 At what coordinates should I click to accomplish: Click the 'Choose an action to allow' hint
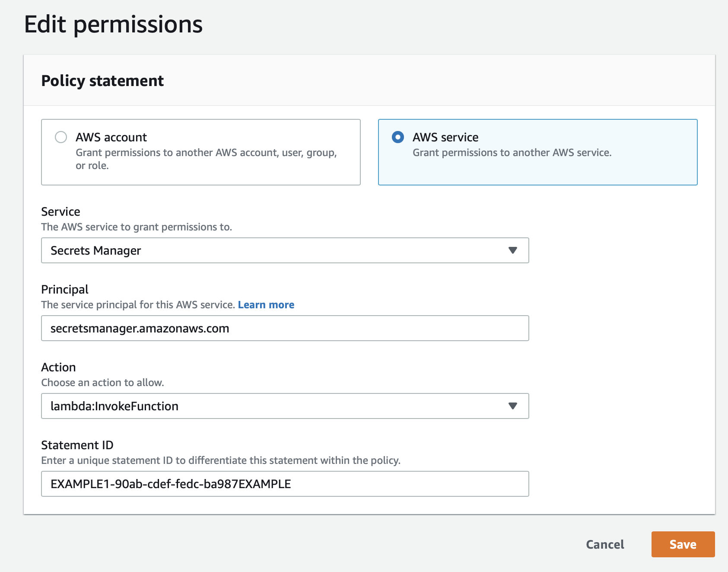[102, 383]
